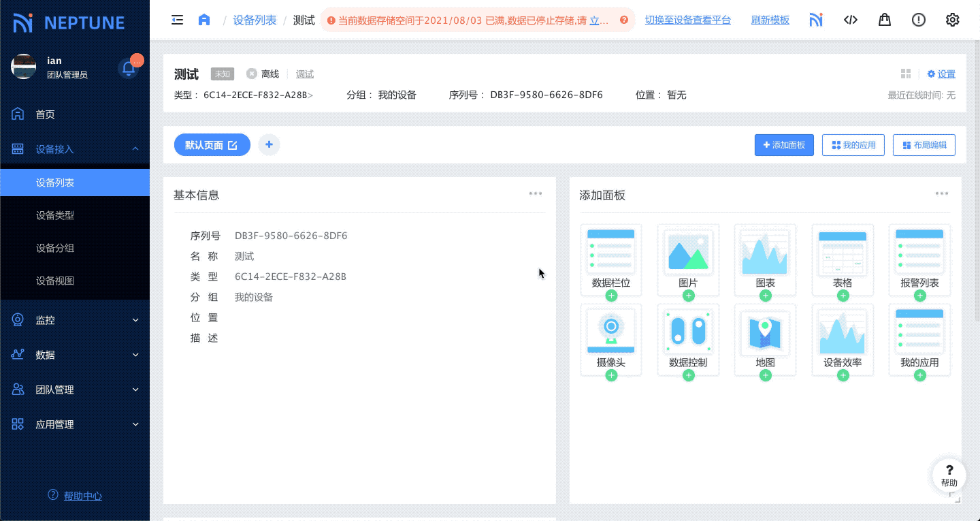The width and height of the screenshot is (980, 521).
Task: Expand the 监控 sidebar menu
Action: click(x=75, y=320)
